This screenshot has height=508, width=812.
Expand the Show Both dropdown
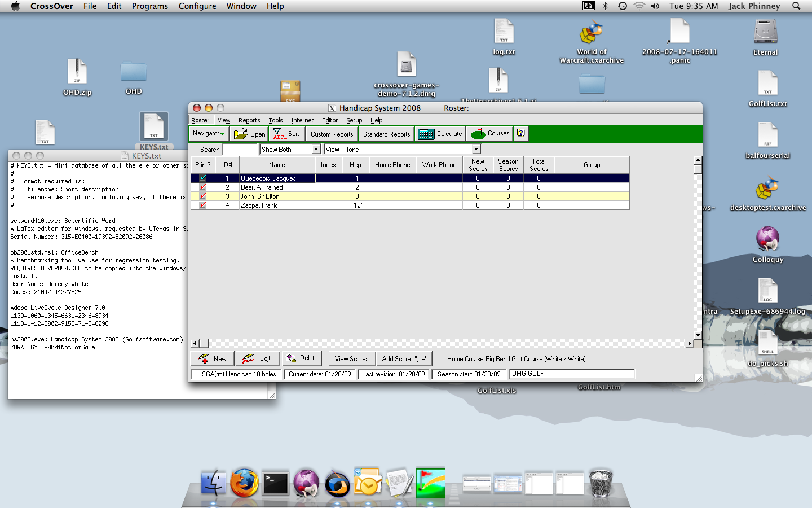tap(316, 150)
